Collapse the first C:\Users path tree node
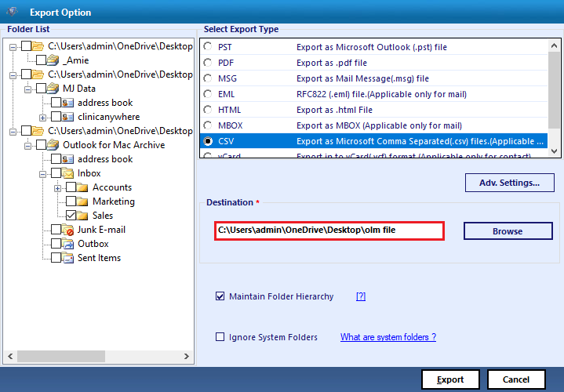 coord(13,47)
